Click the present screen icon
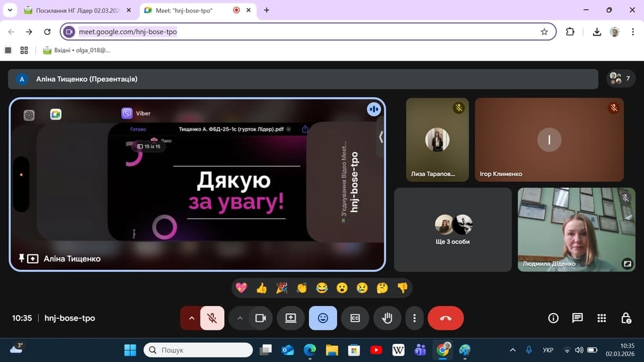 point(290,318)
